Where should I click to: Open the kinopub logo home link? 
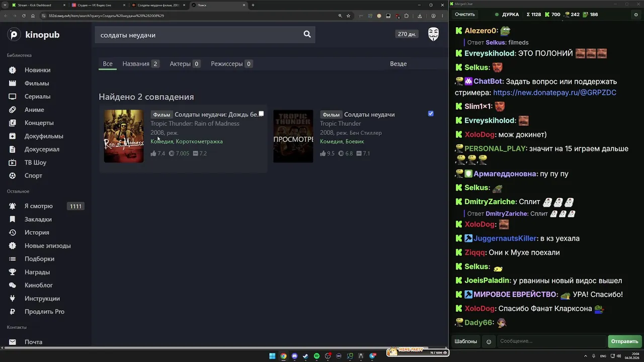[x=34, y=35]
